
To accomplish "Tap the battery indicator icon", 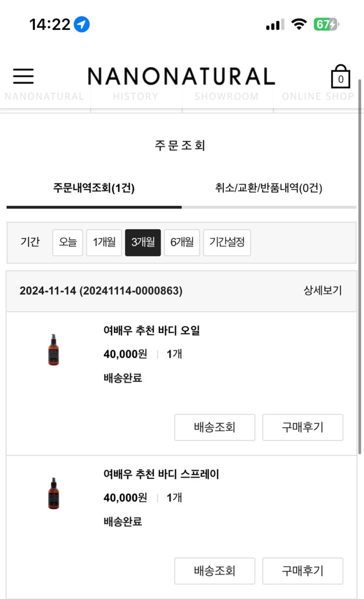I will tap(326, 24).
